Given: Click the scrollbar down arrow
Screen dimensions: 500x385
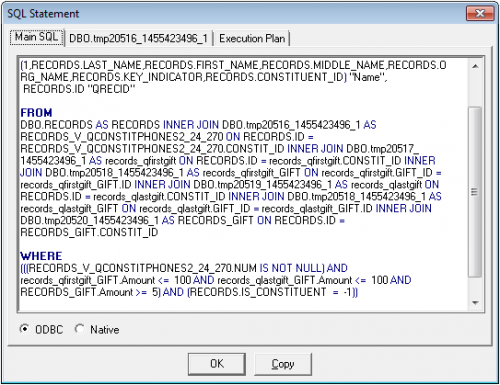Looking at the screenshot, I should pyautogui.click(x=475, y=303).
